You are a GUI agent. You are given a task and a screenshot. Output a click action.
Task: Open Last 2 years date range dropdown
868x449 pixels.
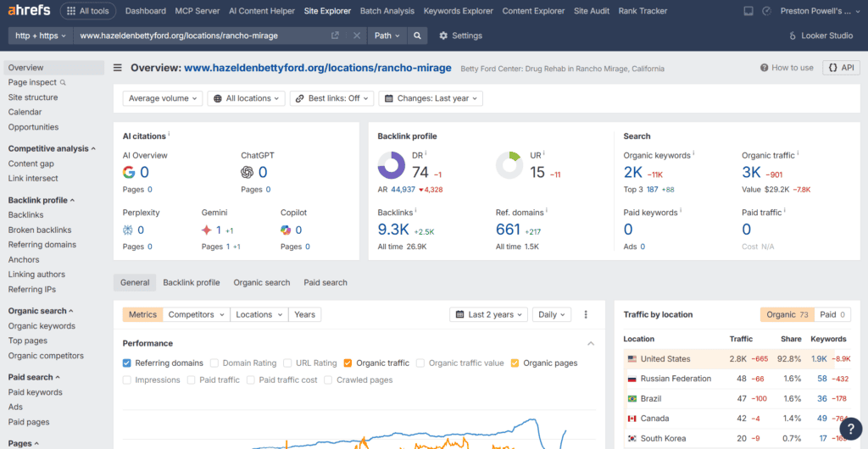click(x=489, y=314)
